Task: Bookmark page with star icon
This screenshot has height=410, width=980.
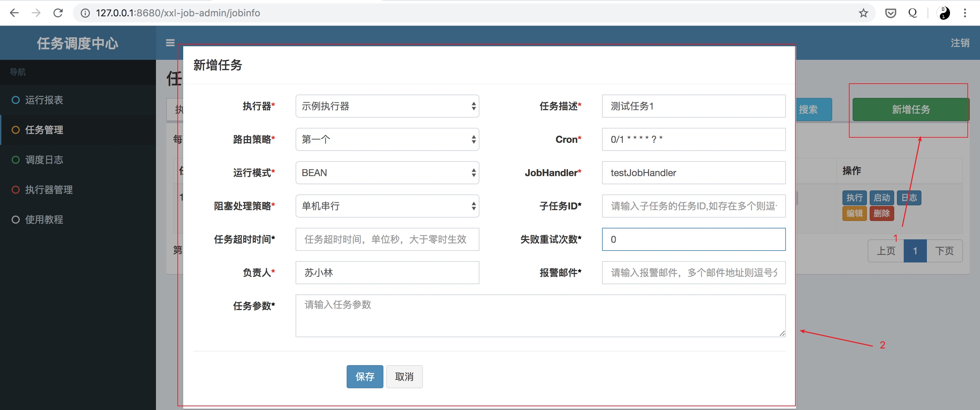Action: (863, 13)
